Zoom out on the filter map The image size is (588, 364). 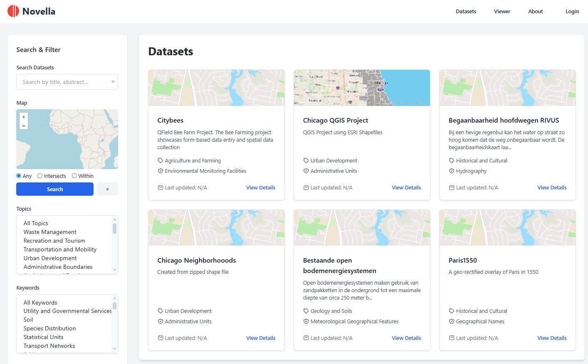tap(24, 125)
